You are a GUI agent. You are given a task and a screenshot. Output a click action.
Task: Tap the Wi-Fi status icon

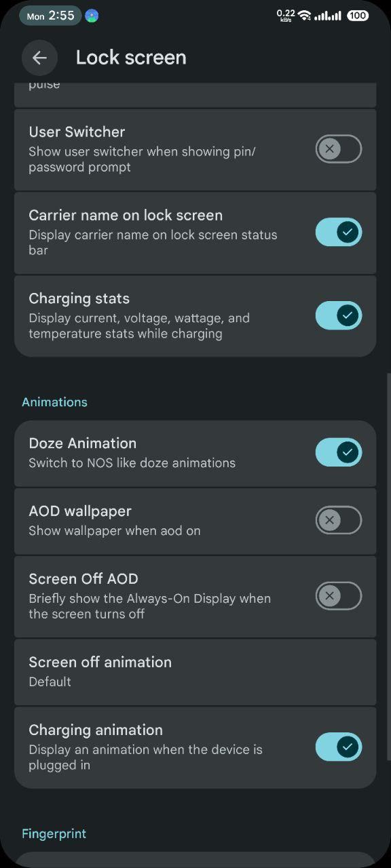[x=304, y=16]
